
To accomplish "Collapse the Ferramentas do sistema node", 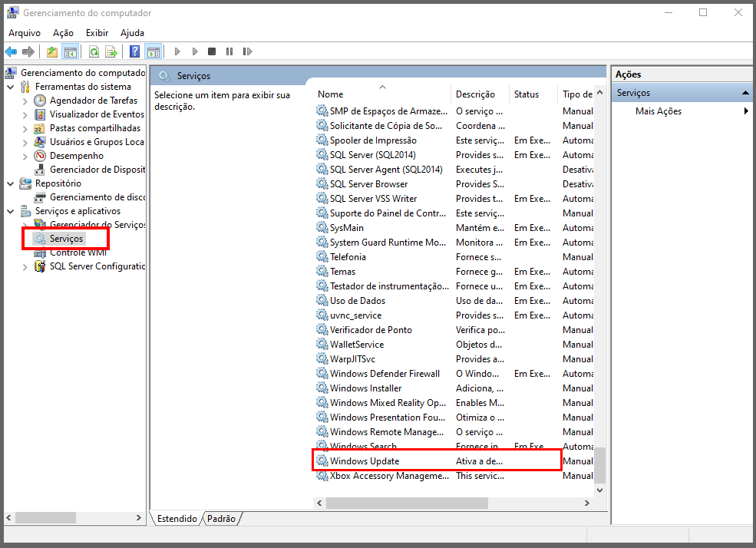I will tap(11, 87).
